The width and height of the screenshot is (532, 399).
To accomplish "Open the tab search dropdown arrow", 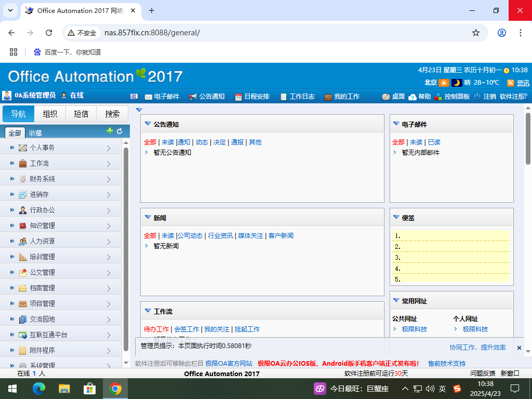I will coord(10,10).
